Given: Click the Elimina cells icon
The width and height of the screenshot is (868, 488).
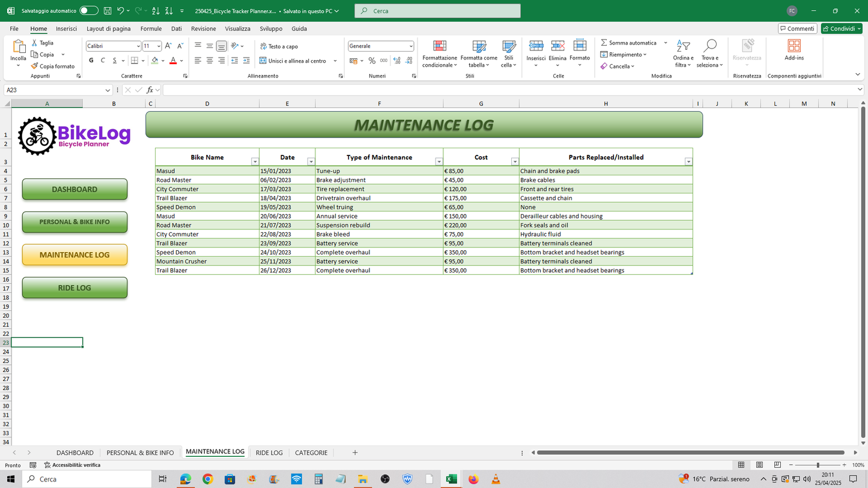Looking at the screenshot, I should (x=557, y=47).
